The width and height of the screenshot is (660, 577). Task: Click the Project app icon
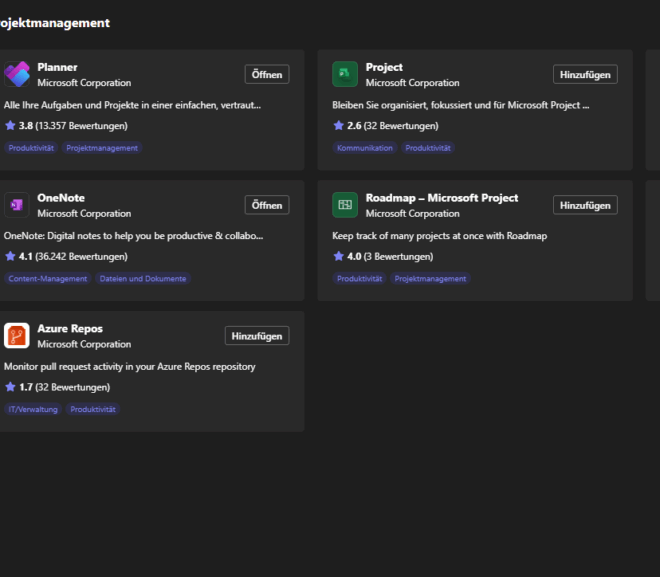[x=345, y=74]
